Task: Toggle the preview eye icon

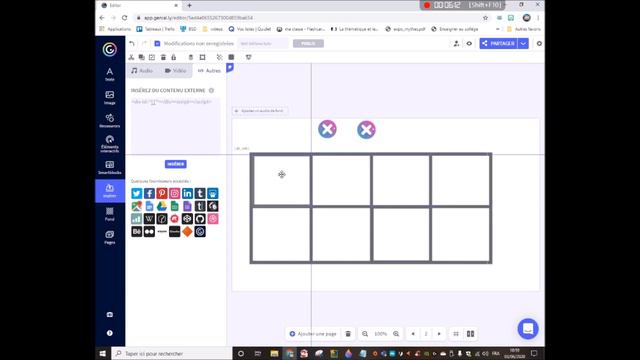Action: pyautogui.click(x=469, y=43)
